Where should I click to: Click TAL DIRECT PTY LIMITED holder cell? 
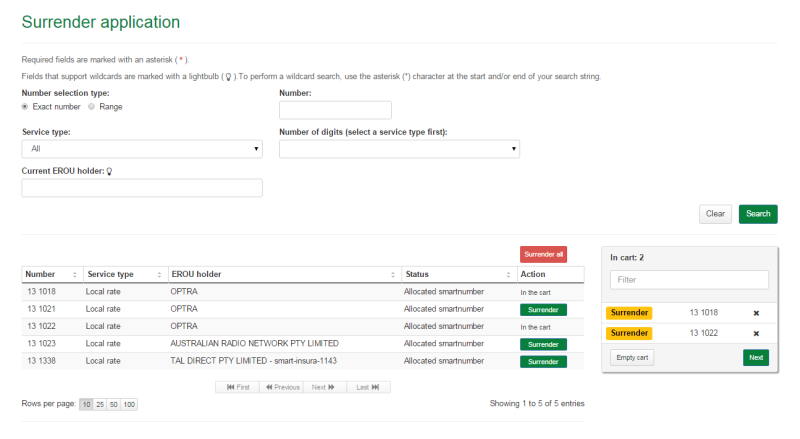click(254, 361)
